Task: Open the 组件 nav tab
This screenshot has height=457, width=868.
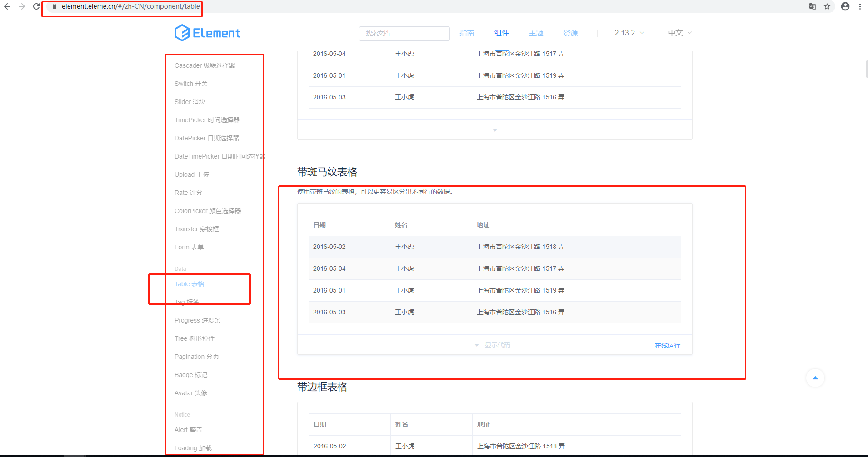Action: point(501,33)
